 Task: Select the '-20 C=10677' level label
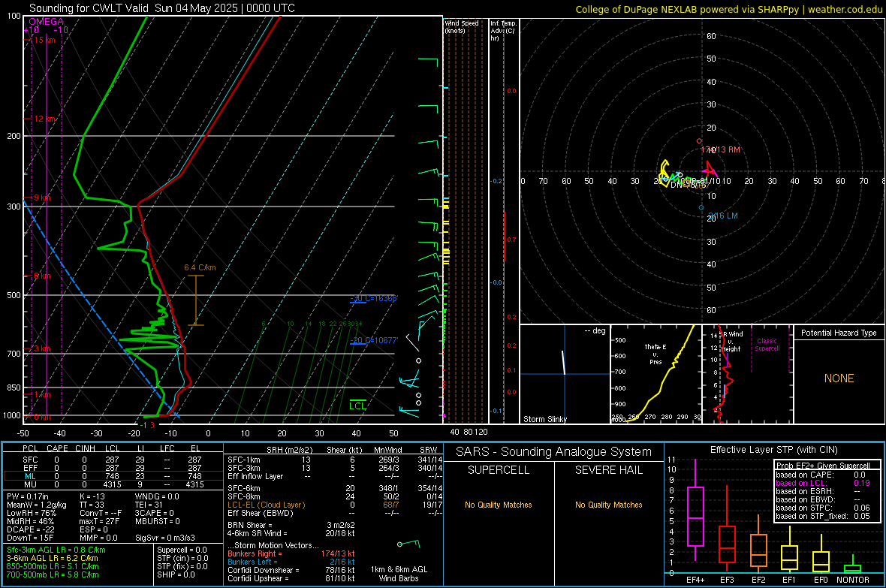(x=374, y=339)
